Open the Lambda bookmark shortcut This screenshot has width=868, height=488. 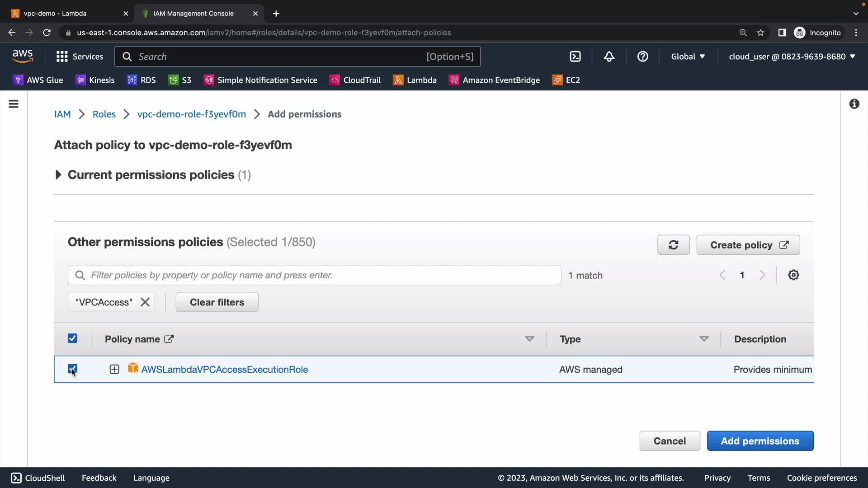click(415, 80)
